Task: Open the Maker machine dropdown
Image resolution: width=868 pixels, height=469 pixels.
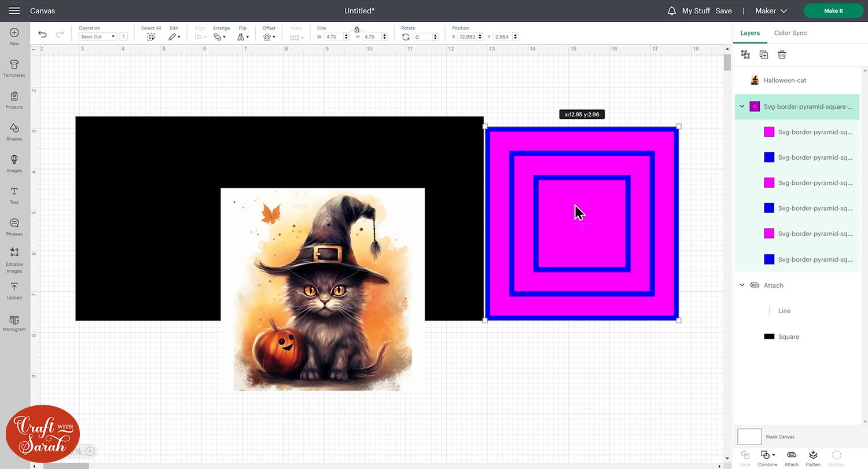Action: (771, 11)
